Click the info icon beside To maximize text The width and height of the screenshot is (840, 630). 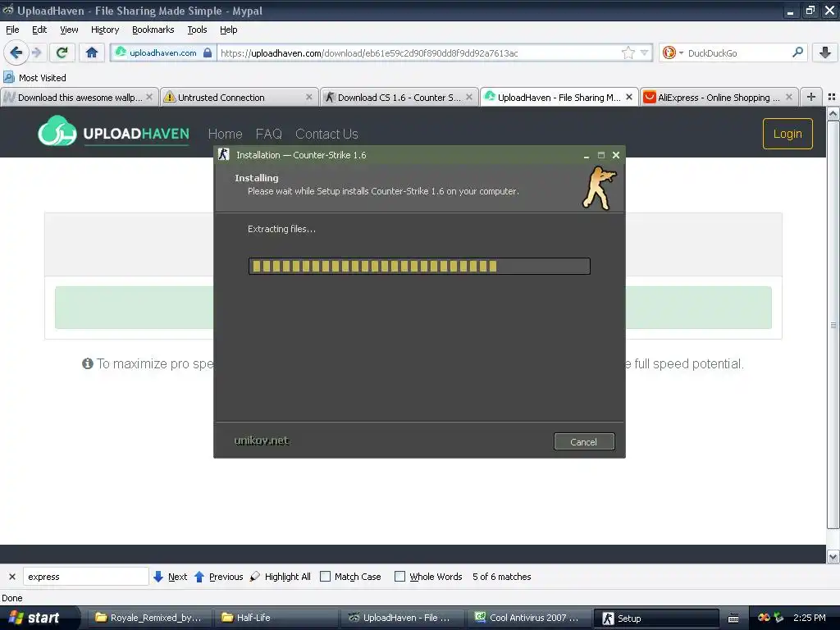pyautogui.click(x=87, y=363)
